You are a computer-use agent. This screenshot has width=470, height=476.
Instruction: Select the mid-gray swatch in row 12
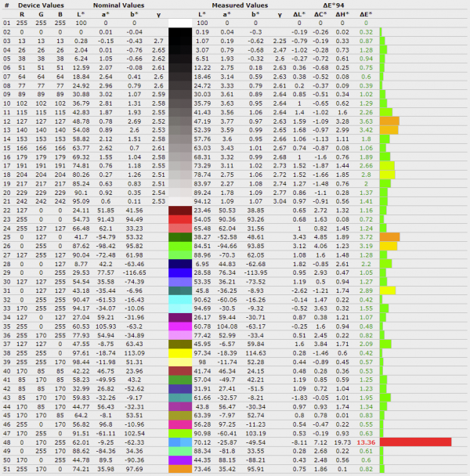coord(180,121)
